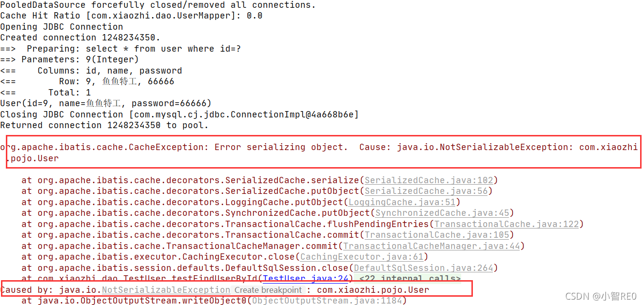
Task: Click the Create breakpoint action
Action: tap(268, 290)
